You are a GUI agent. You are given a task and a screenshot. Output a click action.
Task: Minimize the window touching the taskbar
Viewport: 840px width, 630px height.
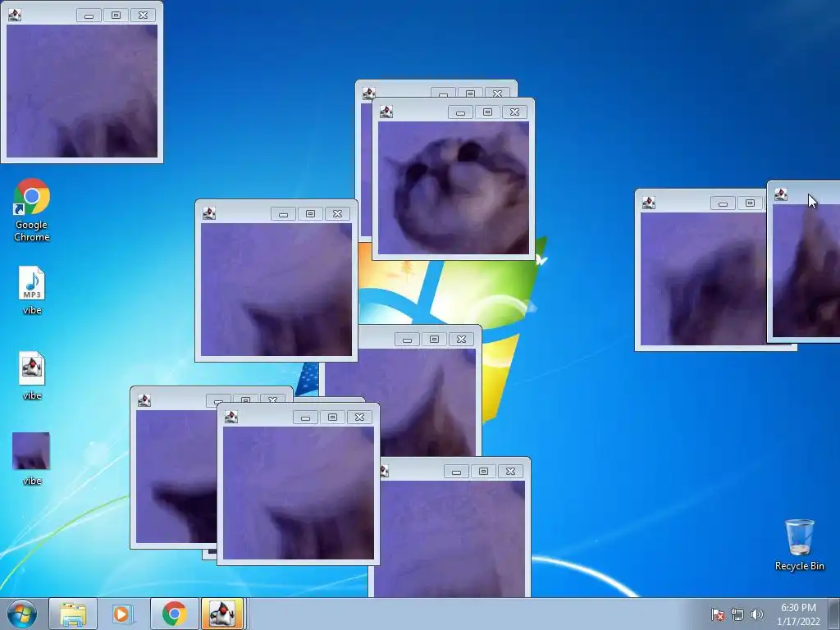456,472
